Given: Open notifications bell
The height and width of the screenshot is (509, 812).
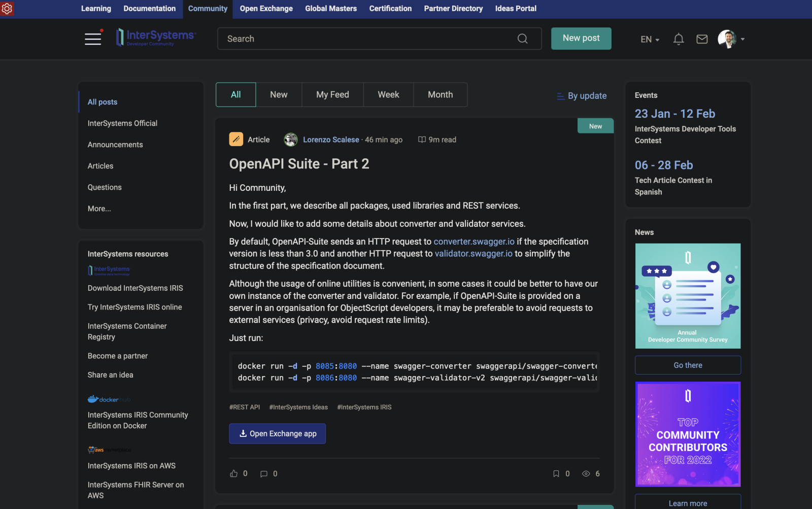Looking at the screenshot, I should (x=679, y=39).
